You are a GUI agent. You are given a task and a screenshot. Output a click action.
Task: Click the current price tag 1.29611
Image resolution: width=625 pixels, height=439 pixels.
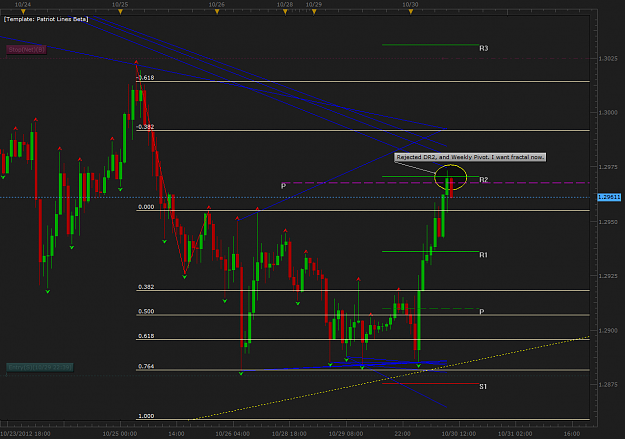609,197
